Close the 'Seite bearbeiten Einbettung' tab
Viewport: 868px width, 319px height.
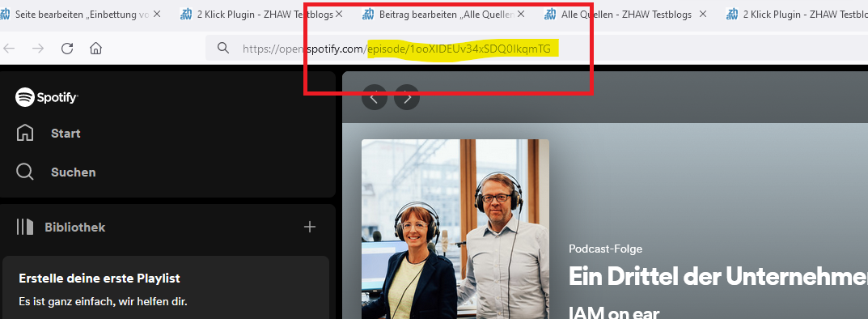(157, 15)
